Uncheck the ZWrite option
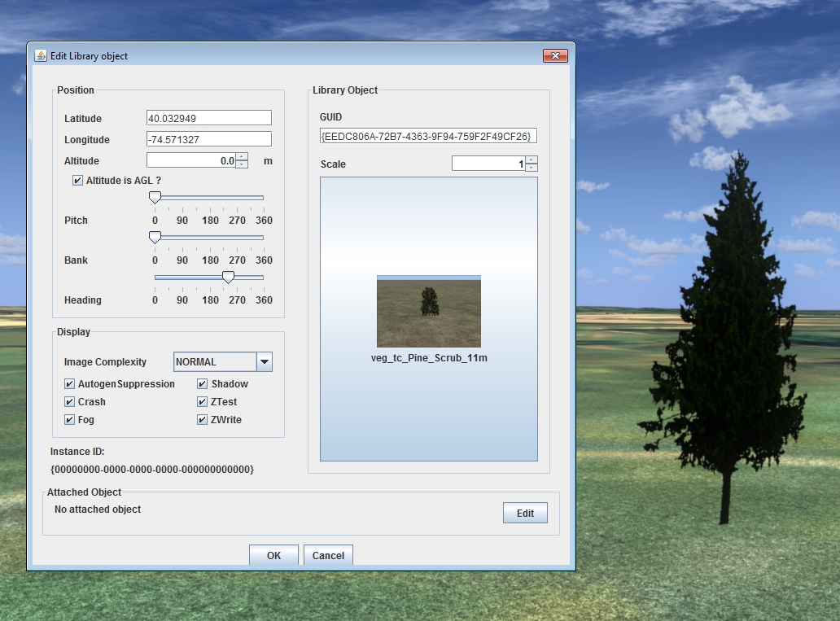 click(x=201, y=419)
